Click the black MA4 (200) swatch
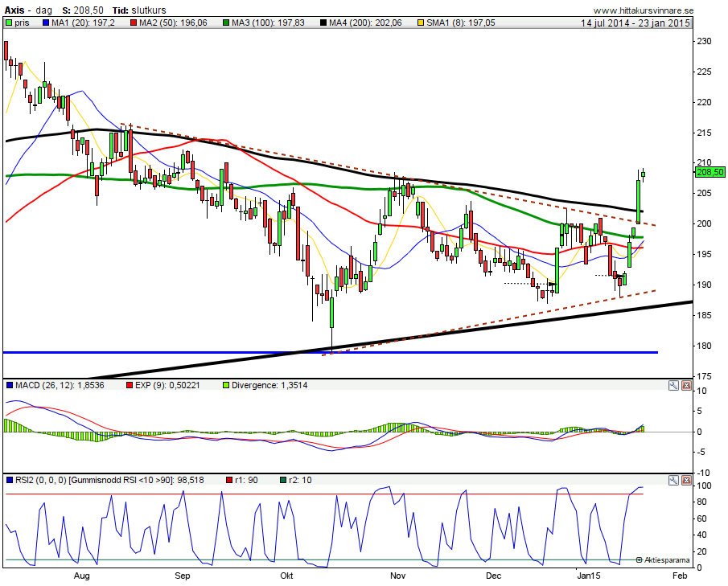 (x=323, y=23)
